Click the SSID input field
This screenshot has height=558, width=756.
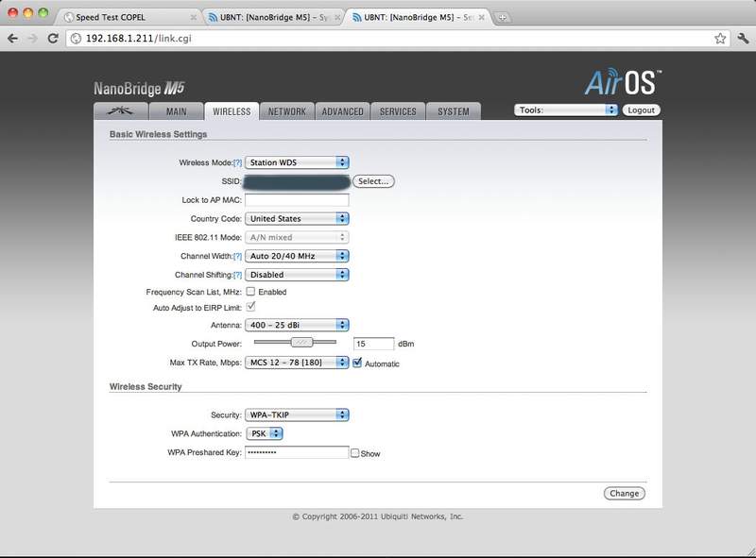click(297, 181)
